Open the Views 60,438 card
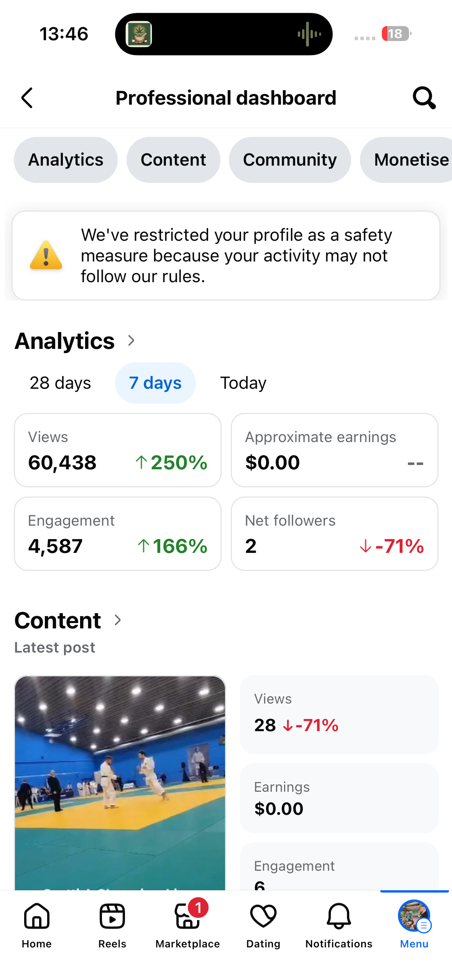The width and height of the screenshot is (452, 980). pyautogui.click(x=118, y=450)
